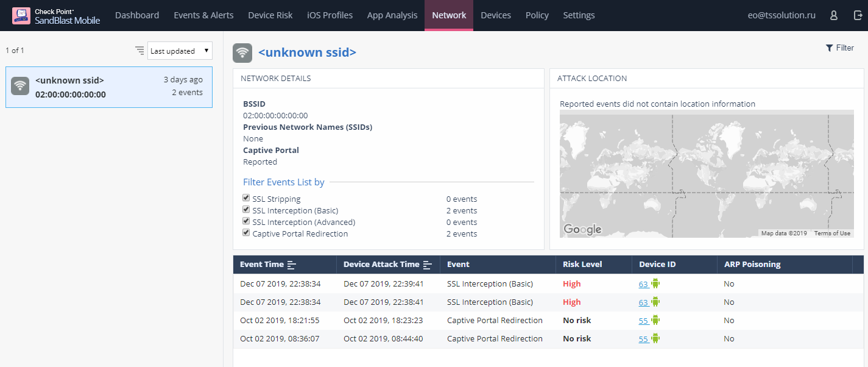Click the logout icon
This screenshot has height=367, width=868.
[x=858, y=15]
